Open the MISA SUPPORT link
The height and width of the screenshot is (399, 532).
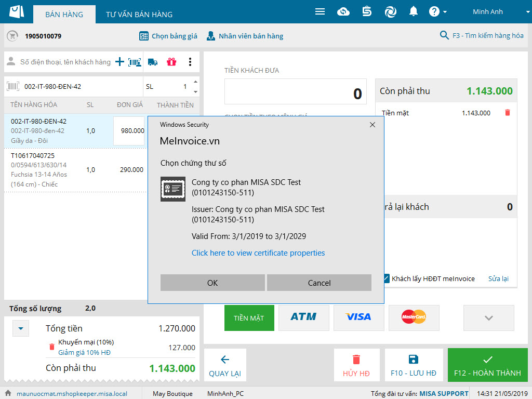[444, 394]
